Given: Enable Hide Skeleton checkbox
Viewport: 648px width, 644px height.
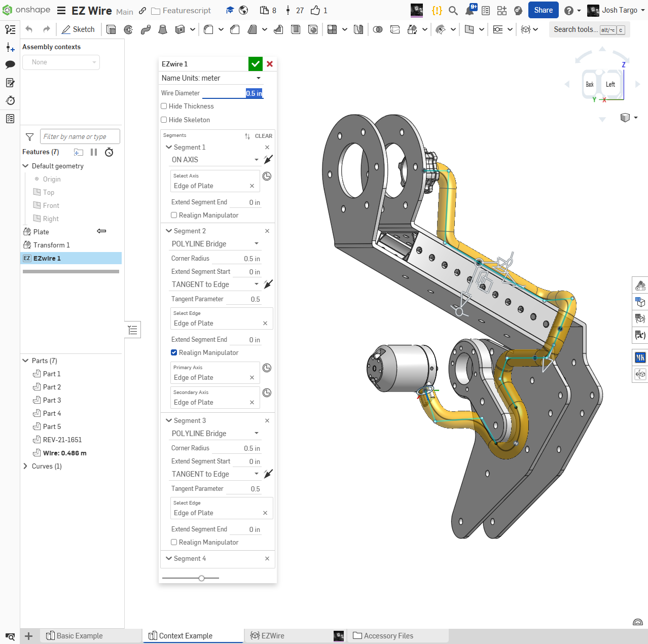Looking at the screenshot, I should [x=164, y=120].
